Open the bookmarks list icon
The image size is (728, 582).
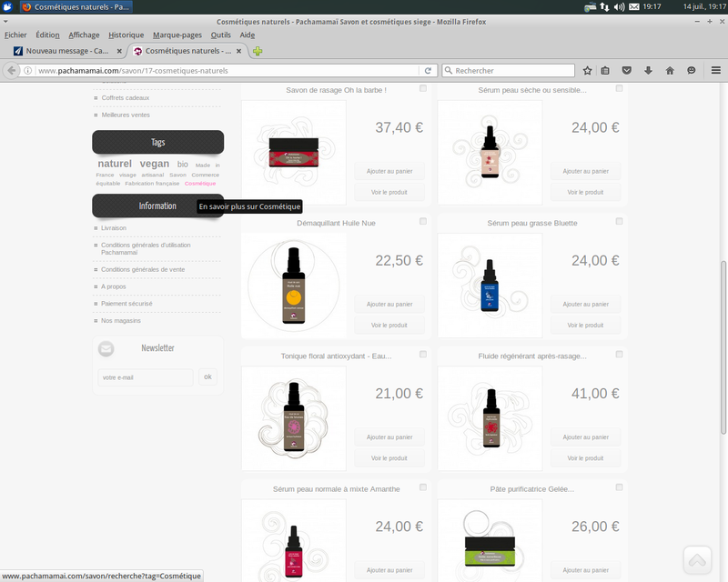605,71
